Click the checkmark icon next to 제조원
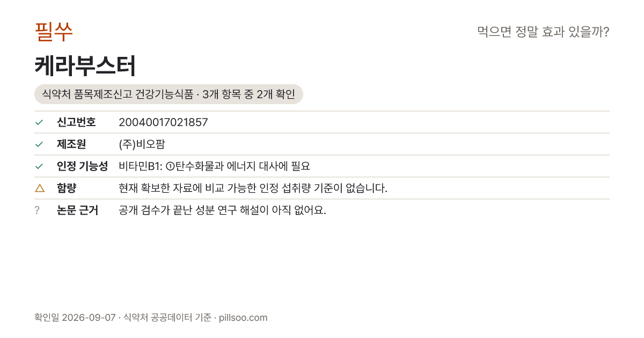The width and height of the screenshot is (644, 338). 39,144
